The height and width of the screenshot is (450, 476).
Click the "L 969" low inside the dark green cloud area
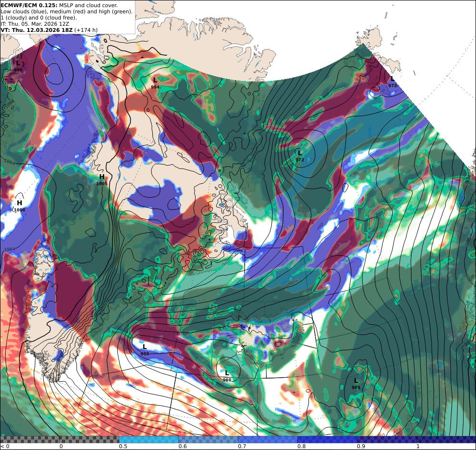click(356, 383)
